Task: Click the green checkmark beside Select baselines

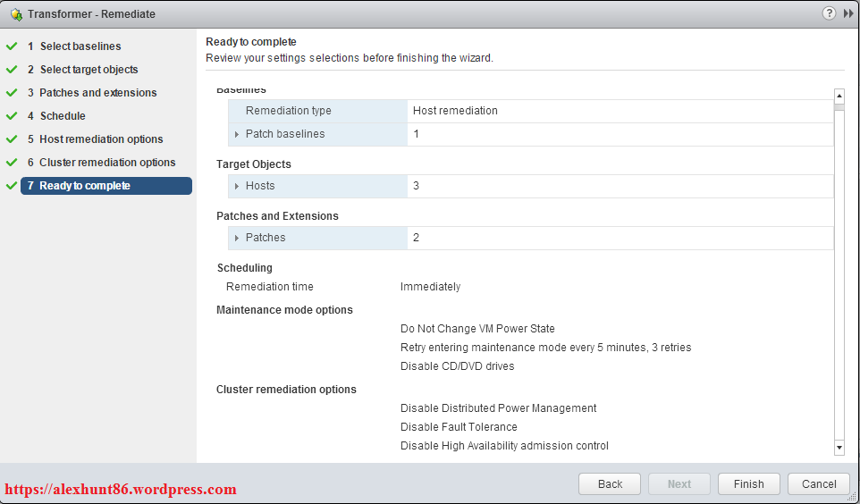Action: pos(12,46)
